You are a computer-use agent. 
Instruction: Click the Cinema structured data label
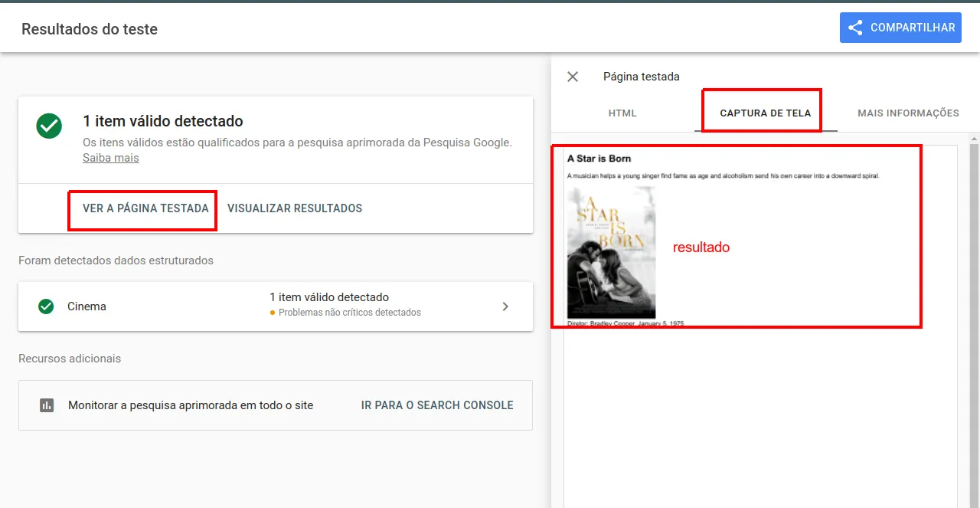point(87,306)
